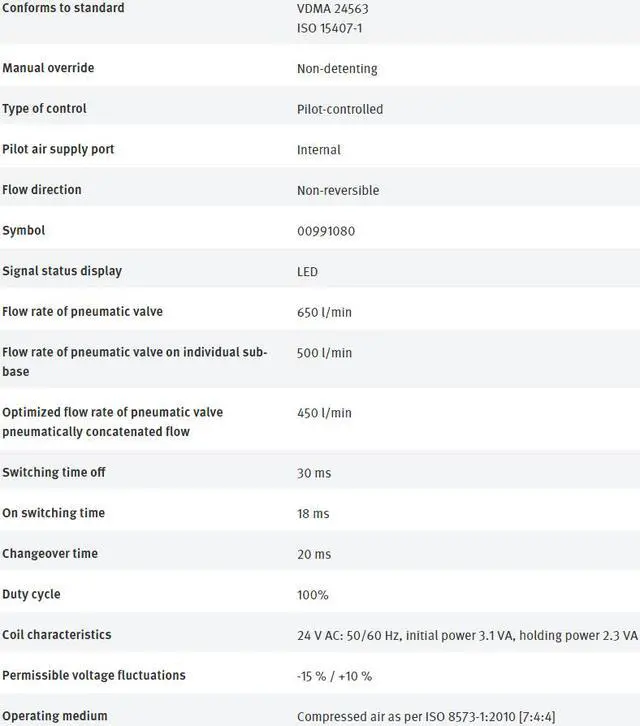Image resolution: width=640 pixels, height=726 pixels.
Task: Select the 20 ms changeover time value
Action: point(314,554)
